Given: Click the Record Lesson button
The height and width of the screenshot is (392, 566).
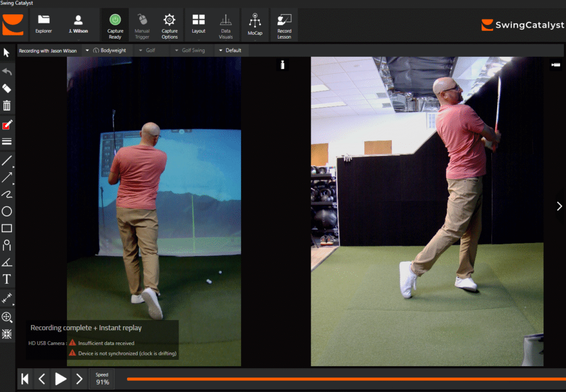Looking at the screenshot, I should [284, 25].
